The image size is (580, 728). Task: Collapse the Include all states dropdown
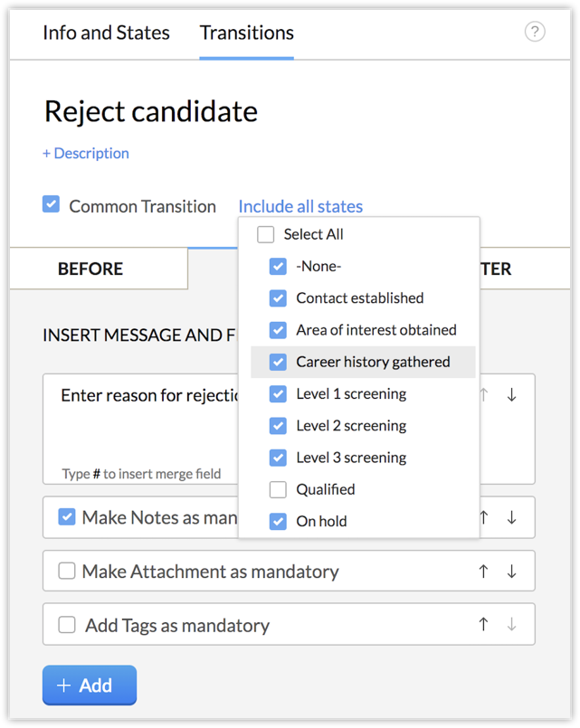point(300,206)
